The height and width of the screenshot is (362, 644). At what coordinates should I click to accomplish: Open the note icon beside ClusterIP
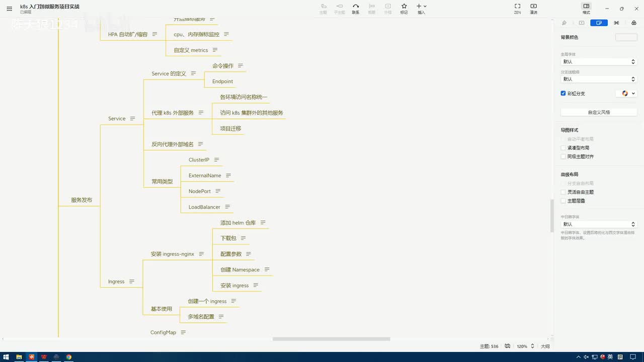tap(216, 160)
